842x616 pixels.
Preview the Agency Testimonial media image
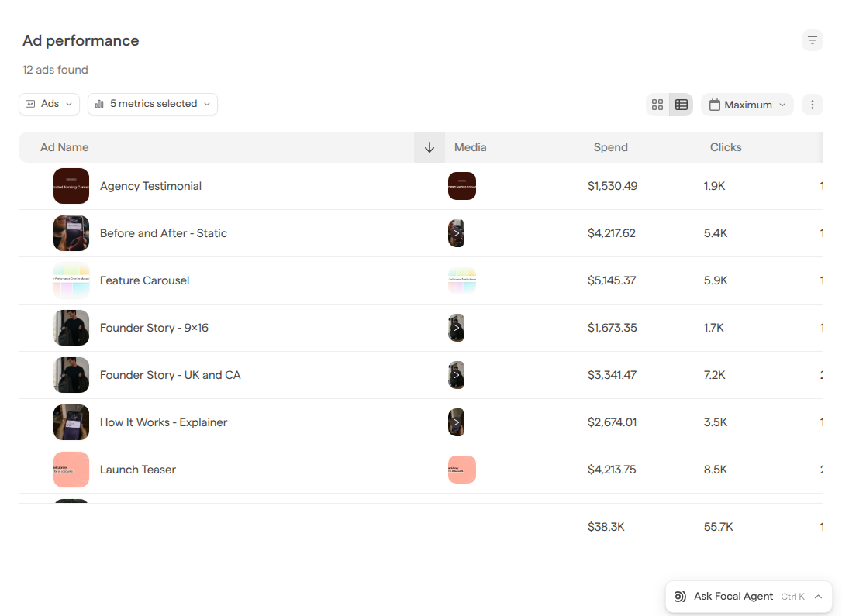click(462, 186)
